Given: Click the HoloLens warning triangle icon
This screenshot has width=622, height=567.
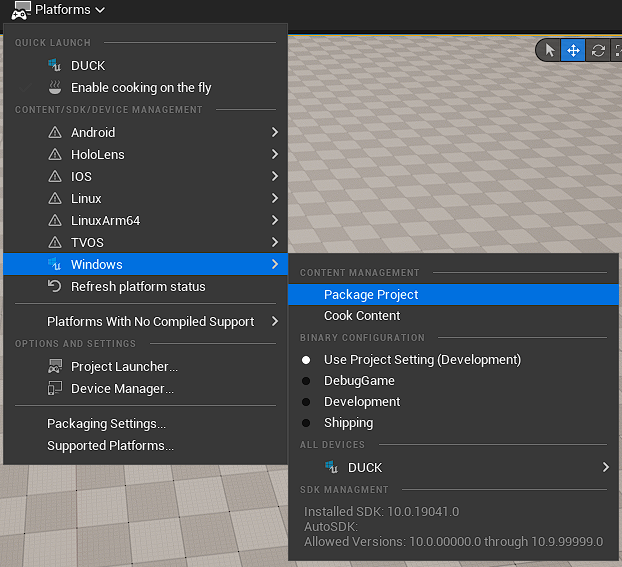Looking at the screenshot, I should [55, 154].
